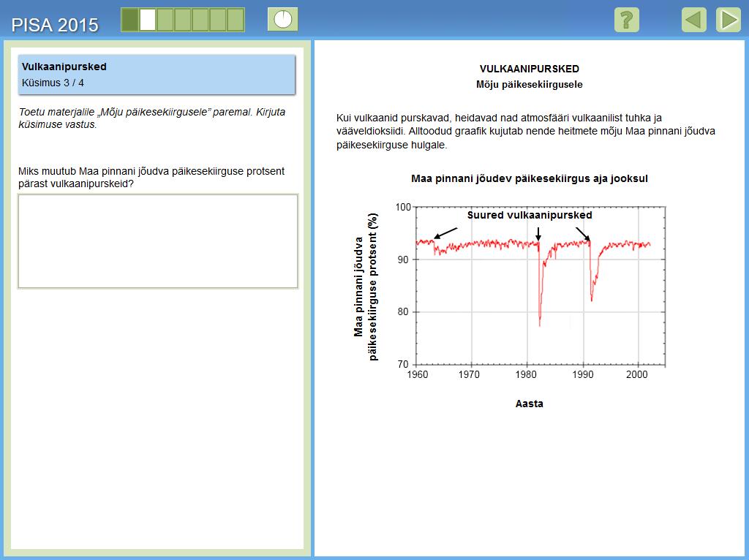Viewport: 749px width, 560px height.
Task: Click the PISA 2015 title
Action: coord(54,25)
